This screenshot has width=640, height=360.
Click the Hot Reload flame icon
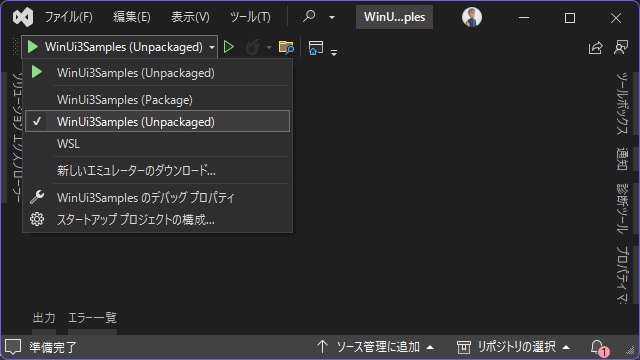point(253,47)
